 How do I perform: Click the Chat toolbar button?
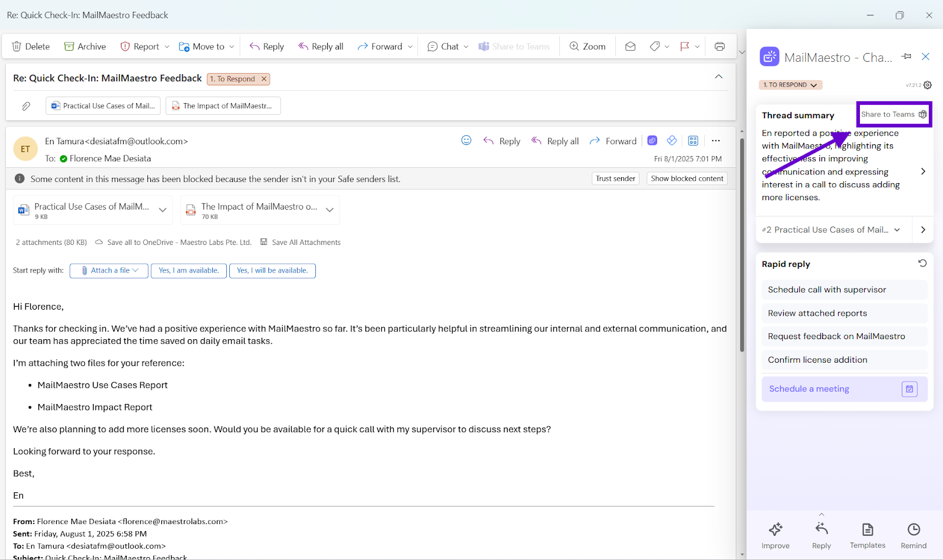pyautogui.click(x=443, y=47)
